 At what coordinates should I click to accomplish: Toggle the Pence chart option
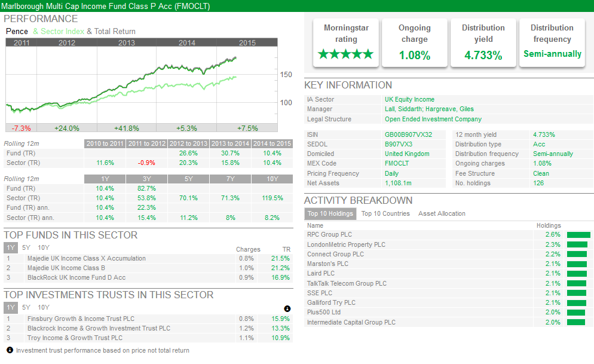click(17, 32)
